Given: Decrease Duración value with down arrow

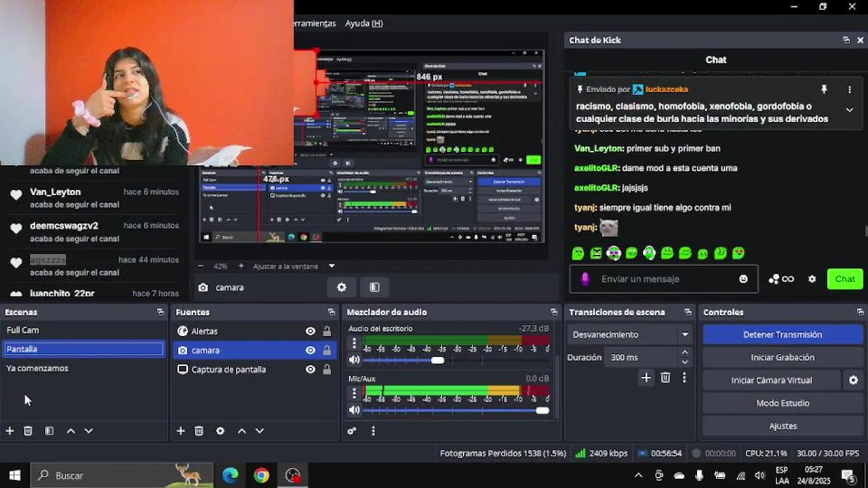Looking at the screenshot, I should (x=684, y=361).
